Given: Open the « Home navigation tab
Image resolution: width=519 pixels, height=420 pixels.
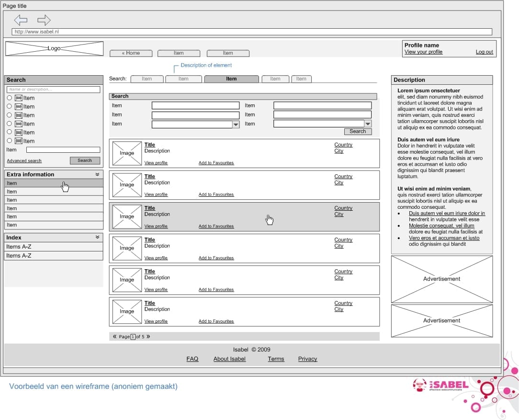Looking at the screenshot, I should click(131, 53).
